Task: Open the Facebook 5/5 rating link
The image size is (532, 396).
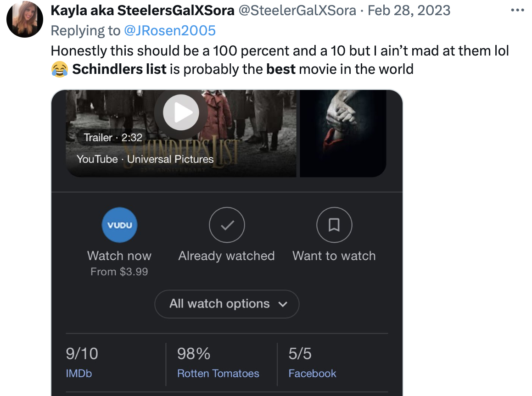Action: (313, 373)
